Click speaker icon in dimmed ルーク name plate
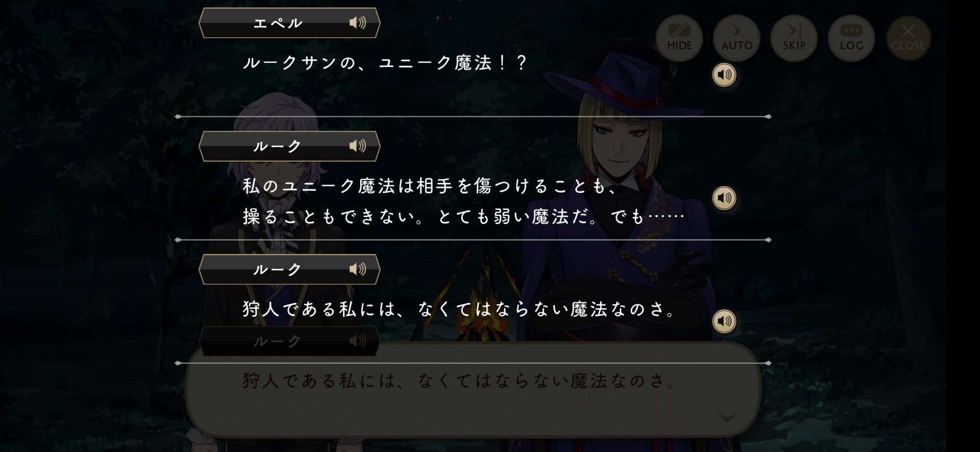Viewport: 980px width, 452px height. [x=358, y=341]
